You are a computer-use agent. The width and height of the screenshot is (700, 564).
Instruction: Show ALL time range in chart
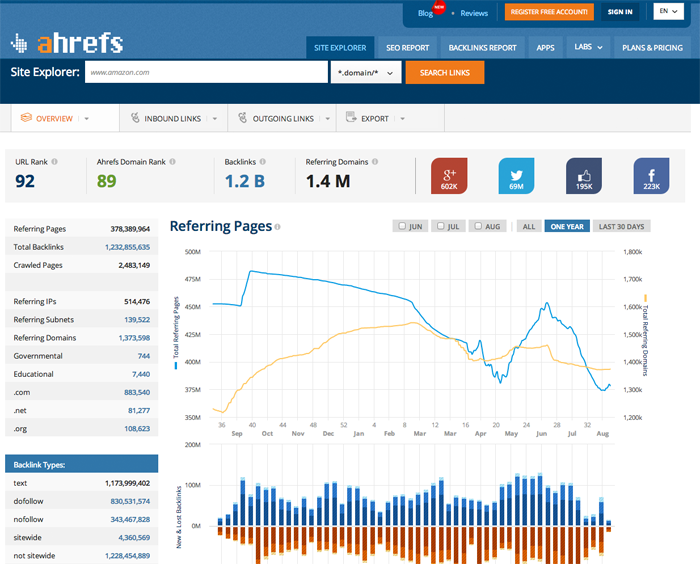(529, 226)
